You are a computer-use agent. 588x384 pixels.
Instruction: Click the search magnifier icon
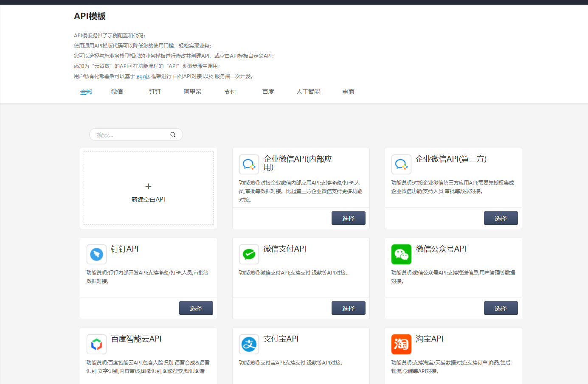(173, 134)
